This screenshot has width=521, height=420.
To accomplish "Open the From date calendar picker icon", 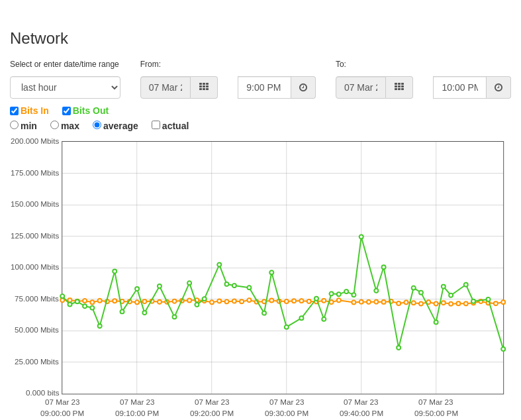I will 204,87.
